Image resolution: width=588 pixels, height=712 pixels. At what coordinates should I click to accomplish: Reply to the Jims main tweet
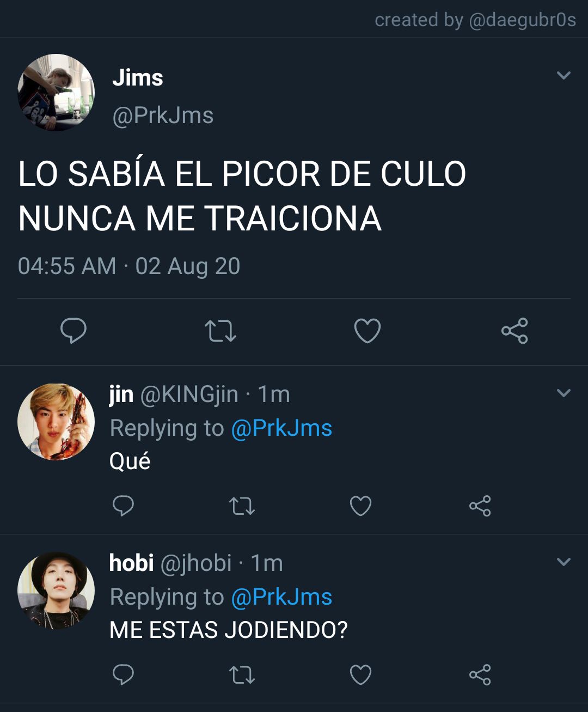tap(73, 331)
